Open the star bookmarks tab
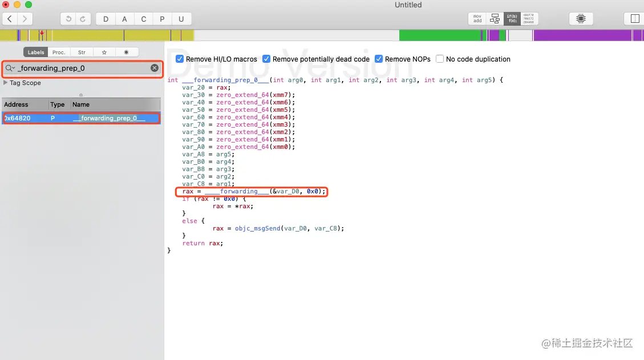 104,52
